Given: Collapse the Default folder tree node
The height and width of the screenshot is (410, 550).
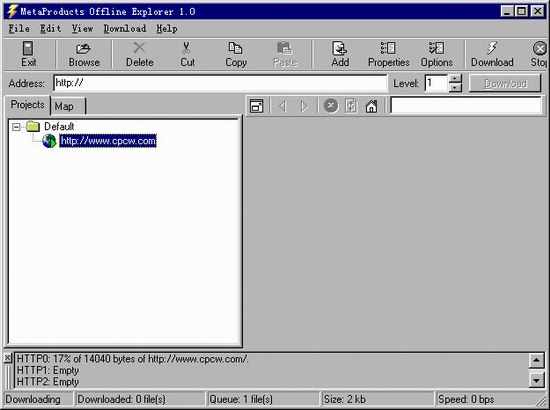Looking at the screenshot, I should pyautogui.click(x=16, y=126).
